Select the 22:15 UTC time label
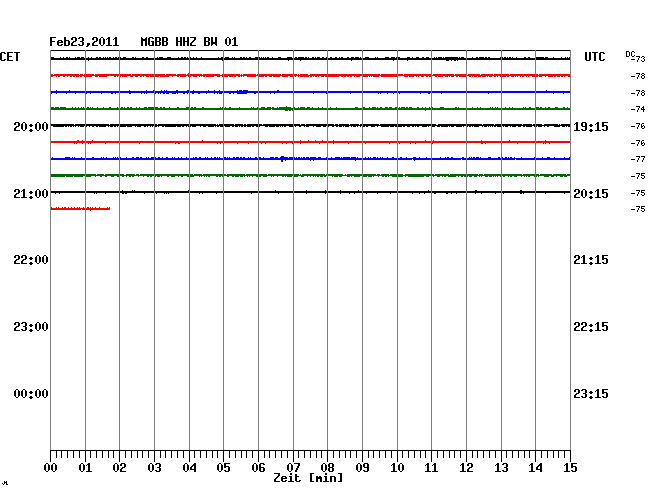 (591, 327)
